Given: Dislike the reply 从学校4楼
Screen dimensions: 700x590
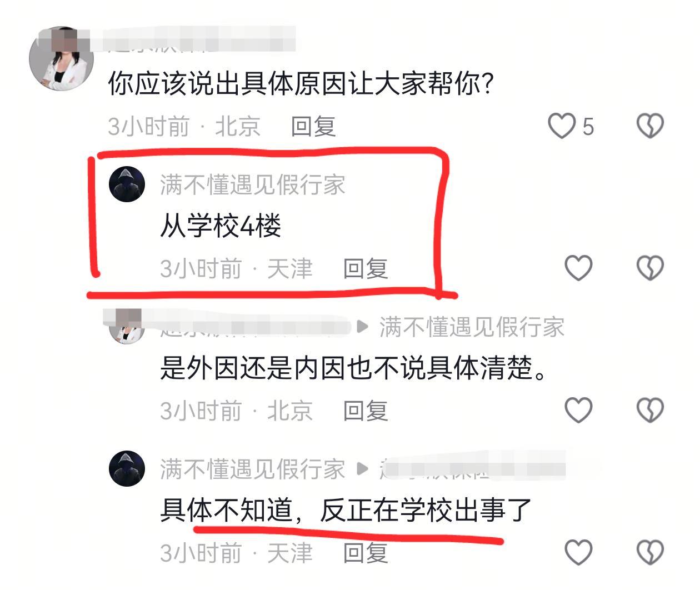Looking at the screenshot, I should [x=650, y=268].
